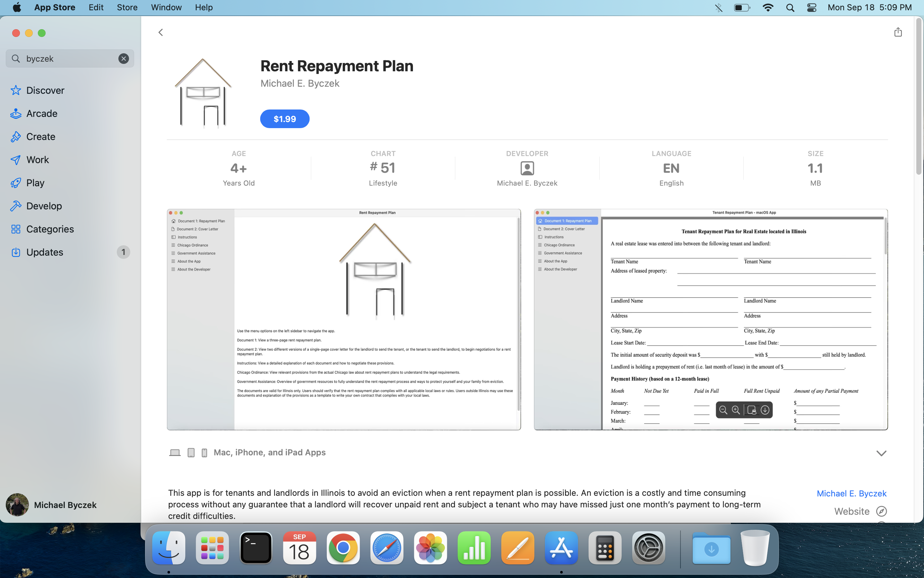
Task: Open Michael E. Byczek developer link
Action: pos(851,494)
